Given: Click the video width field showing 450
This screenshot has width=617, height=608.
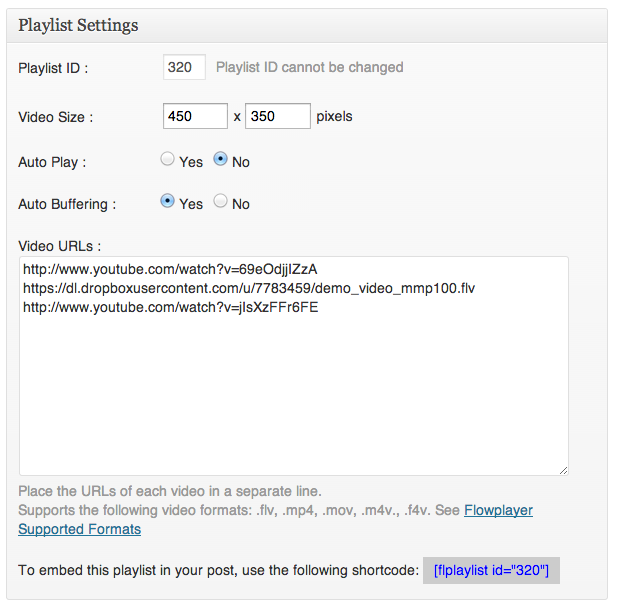Looking at the screenshot, I should point(195,116).
